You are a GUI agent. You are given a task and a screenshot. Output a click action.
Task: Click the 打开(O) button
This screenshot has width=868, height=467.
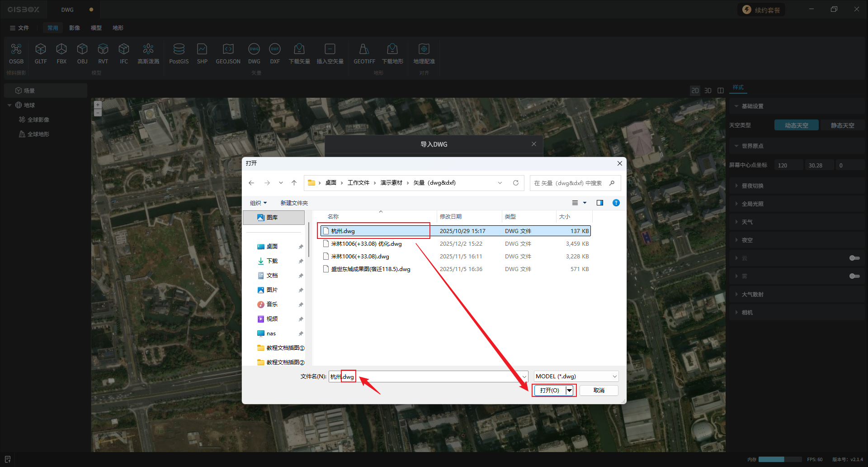pos(549,391)
